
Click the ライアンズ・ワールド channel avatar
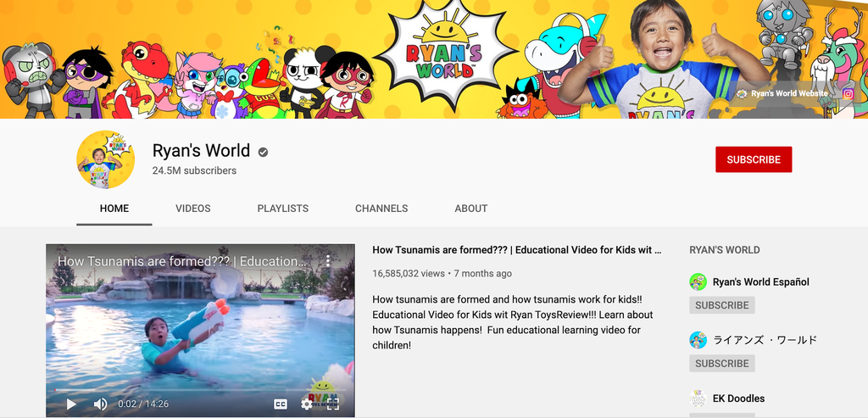click(698, 340)
